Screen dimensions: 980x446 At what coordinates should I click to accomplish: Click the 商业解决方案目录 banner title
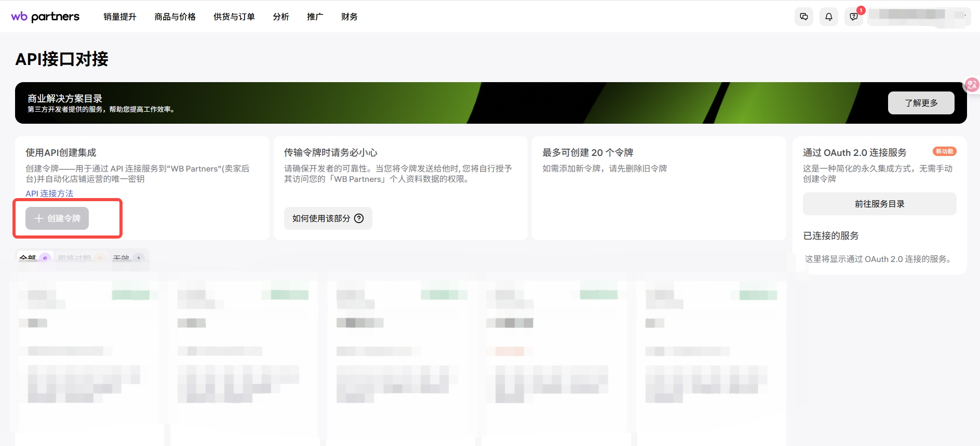coord(65,98)
